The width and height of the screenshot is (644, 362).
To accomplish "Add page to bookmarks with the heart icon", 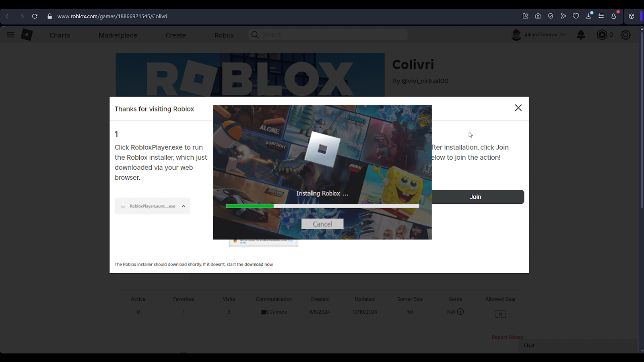I will (x=576, y=16).
